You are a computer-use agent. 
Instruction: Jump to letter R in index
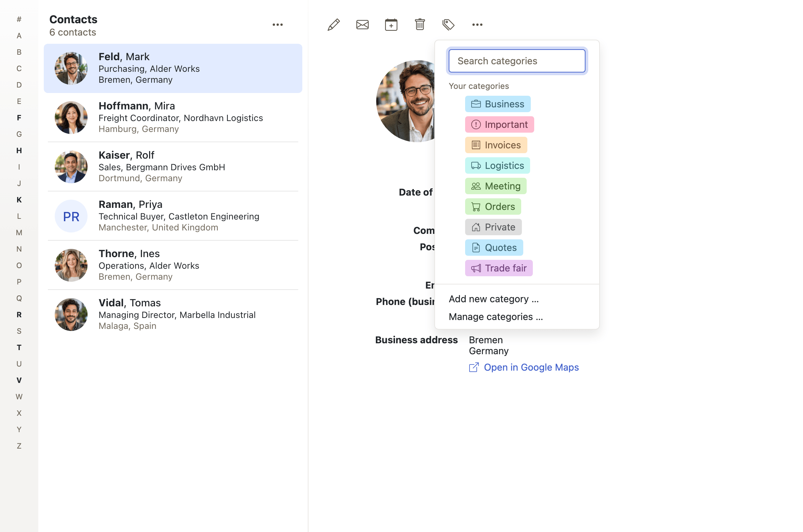[x=19, y=315]
